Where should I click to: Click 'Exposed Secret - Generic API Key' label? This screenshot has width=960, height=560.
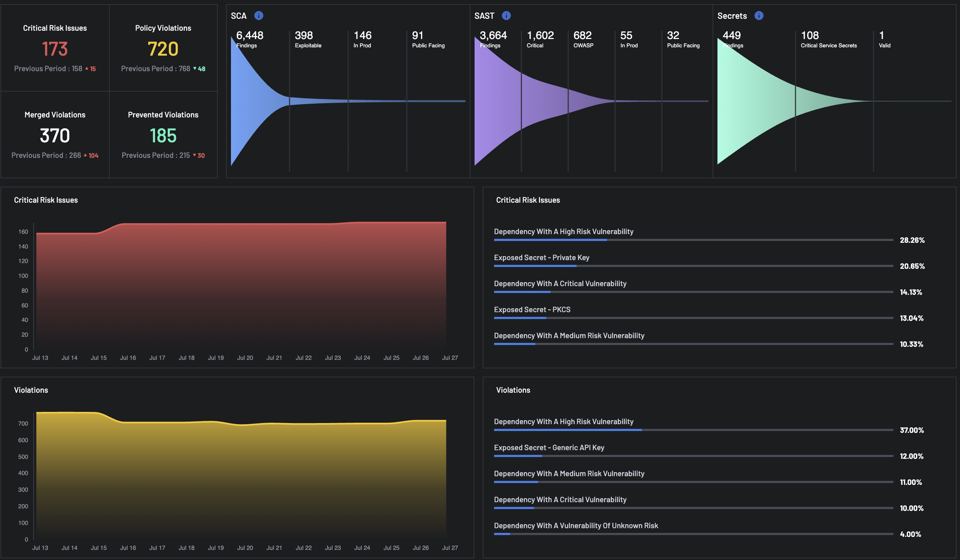click(x=549, y=448)
